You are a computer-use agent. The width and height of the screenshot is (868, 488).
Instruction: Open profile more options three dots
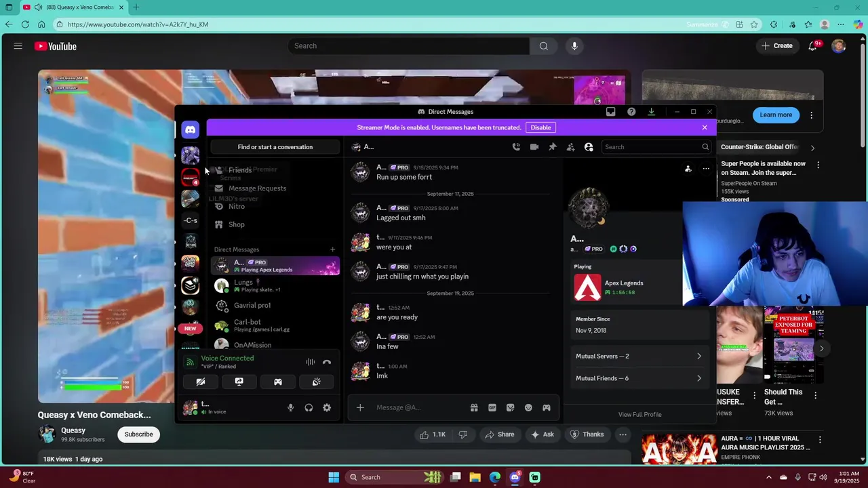point(706,169)
